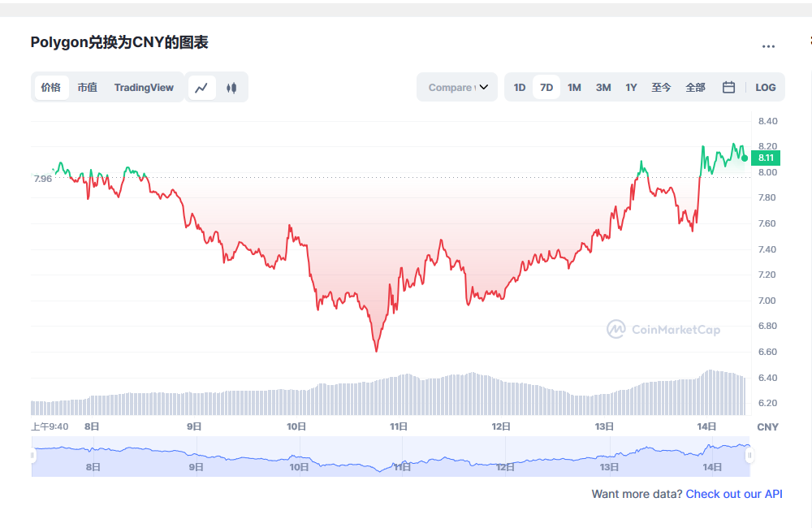Screen dimensions: 812x528
Task: Enable the 价格 display mode
Action: pos(50,87)
